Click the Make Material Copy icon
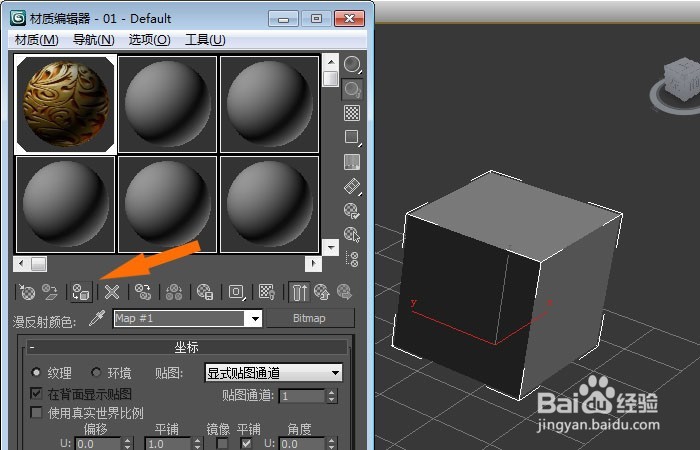The height and width of the screenshot is (450, 700). coord(143,292)
